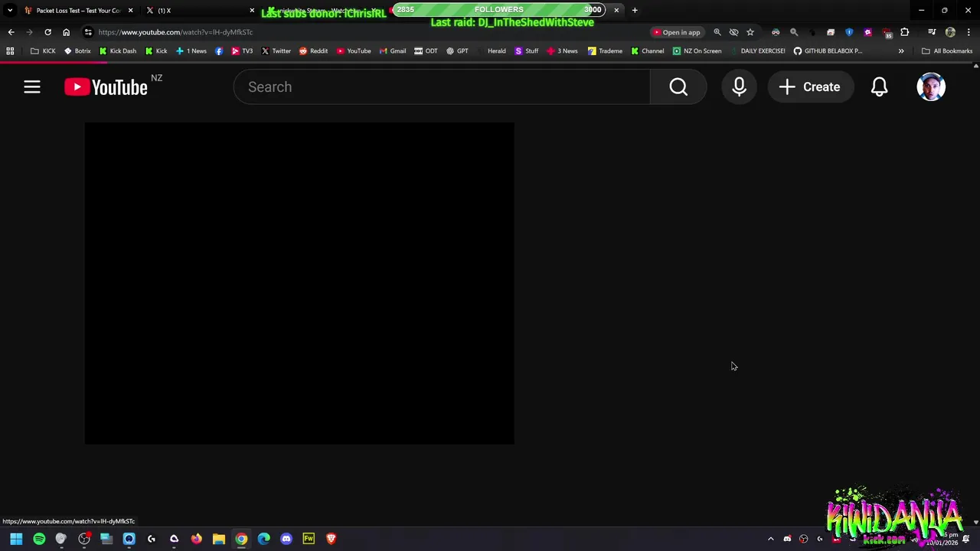Click the black video player area
Screen dimensions: 980x551
click(299, 283)
